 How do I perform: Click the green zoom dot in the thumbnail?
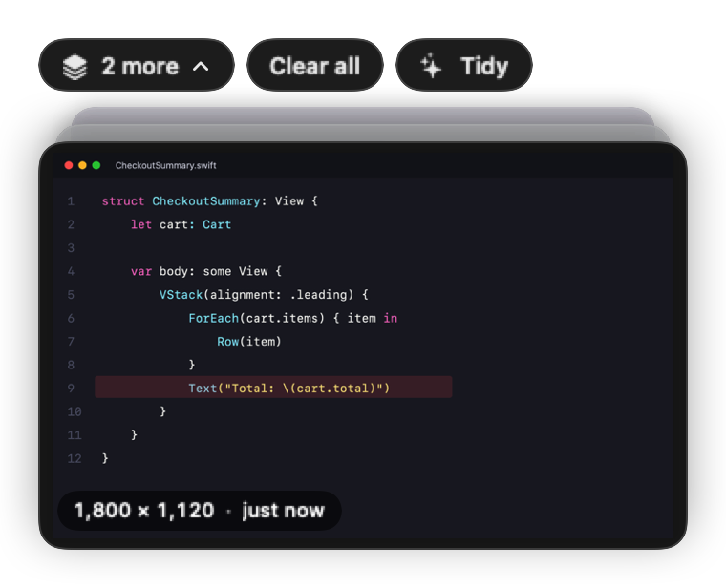pyautogui.click(x=96, y=165)
